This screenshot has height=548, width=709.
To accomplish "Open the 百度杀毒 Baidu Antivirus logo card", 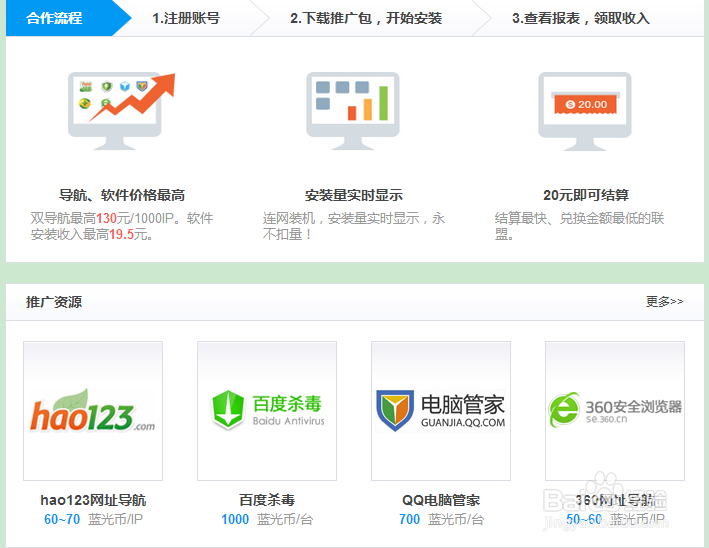I will [267, 411].
